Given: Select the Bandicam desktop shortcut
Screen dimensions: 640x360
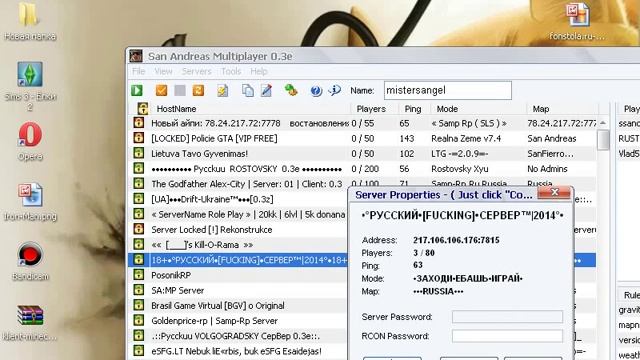Looking at the screenshot, I should 30,261.
